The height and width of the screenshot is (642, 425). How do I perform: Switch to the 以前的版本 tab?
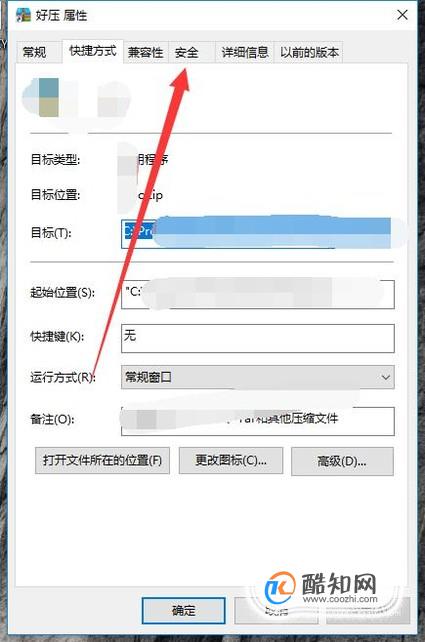point(309,52)
